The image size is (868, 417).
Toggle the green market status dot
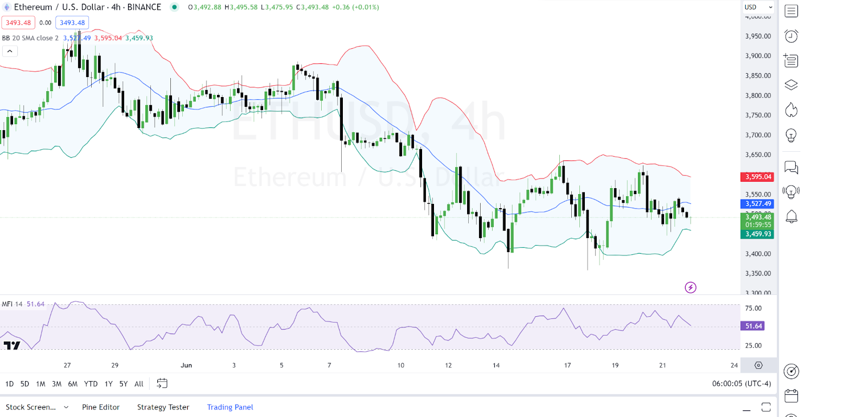(x=174, y=7)
